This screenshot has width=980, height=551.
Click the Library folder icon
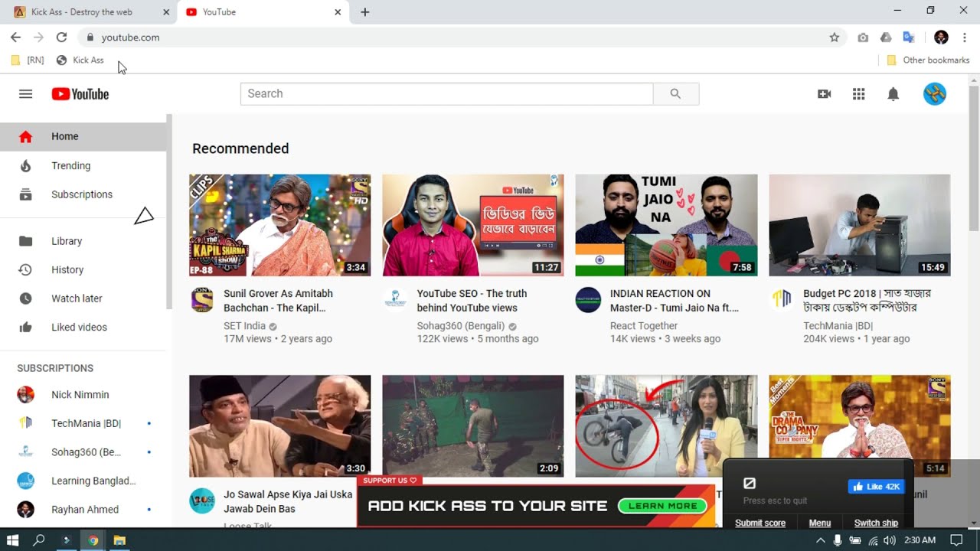point(25,241)
